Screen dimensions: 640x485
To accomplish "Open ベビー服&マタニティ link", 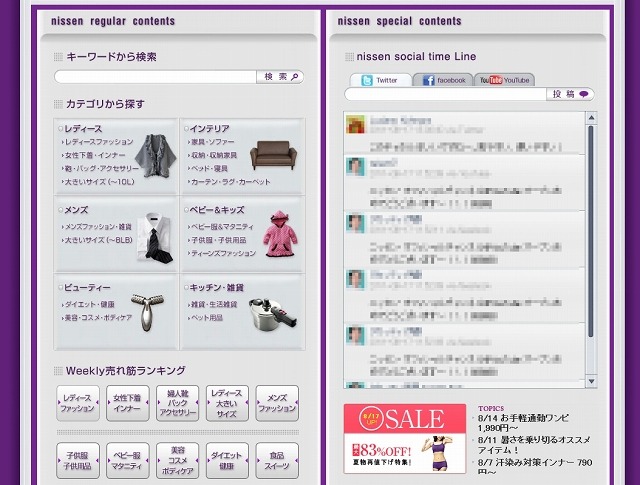I will (222, 227).
